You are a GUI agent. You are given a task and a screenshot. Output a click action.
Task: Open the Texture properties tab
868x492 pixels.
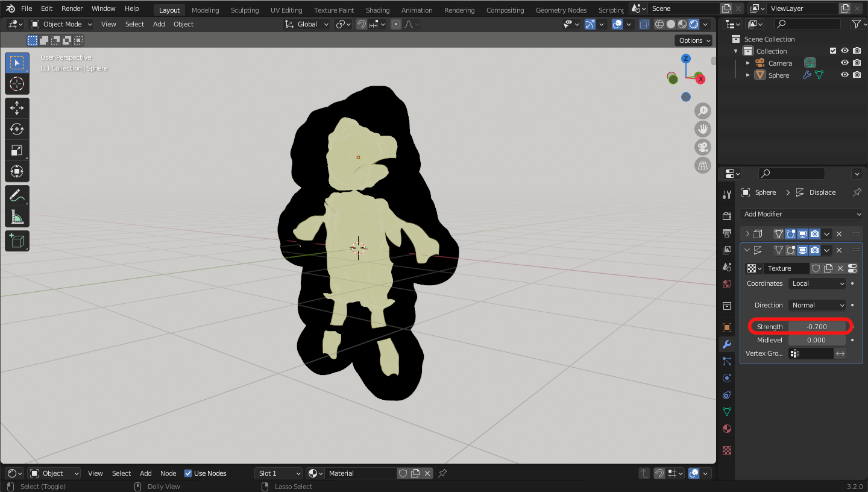pos(727,450)
